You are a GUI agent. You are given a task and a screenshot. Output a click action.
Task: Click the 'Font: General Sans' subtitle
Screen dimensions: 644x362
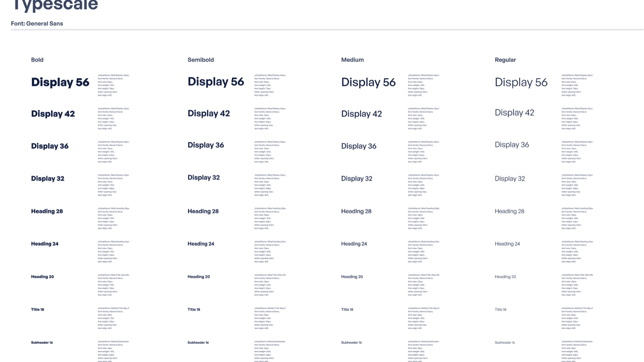point(37,24)
